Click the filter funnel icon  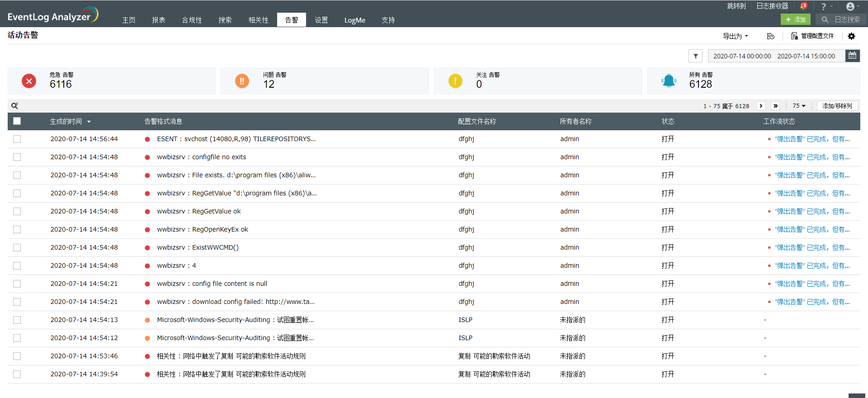click(695, 56)
